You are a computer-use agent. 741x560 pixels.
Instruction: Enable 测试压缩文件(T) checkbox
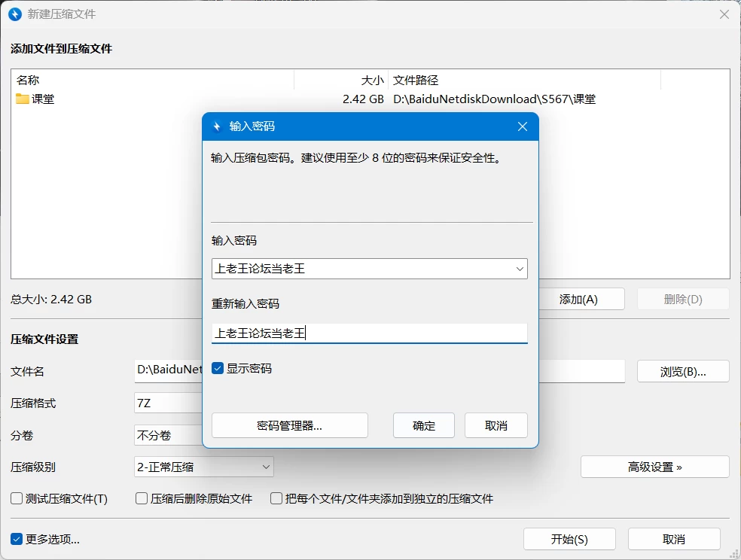(17, 498)
